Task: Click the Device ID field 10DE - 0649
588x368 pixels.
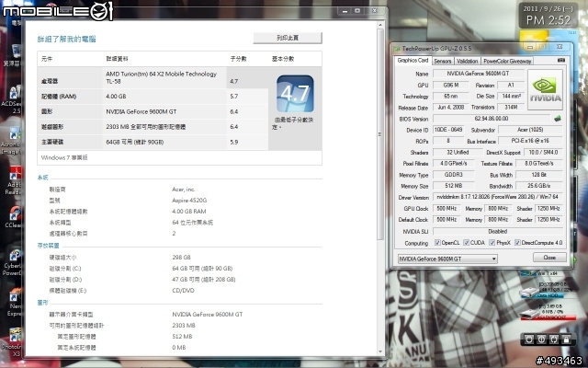Action: pos(448,130)
